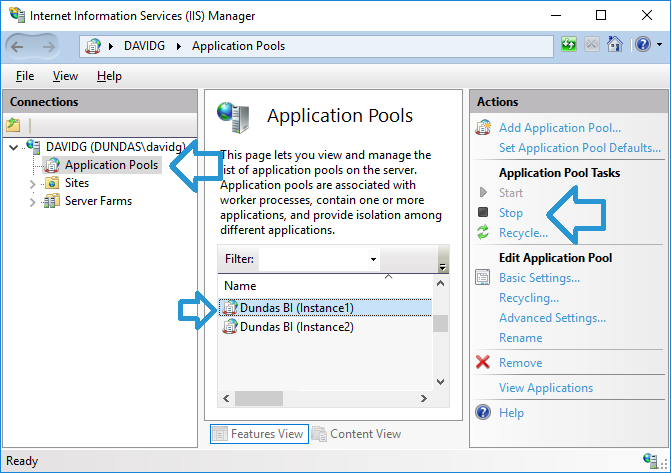Click the DAVIDG server node icon
Image resolution: width=671 pixels, height=473 pixels.
33,146
